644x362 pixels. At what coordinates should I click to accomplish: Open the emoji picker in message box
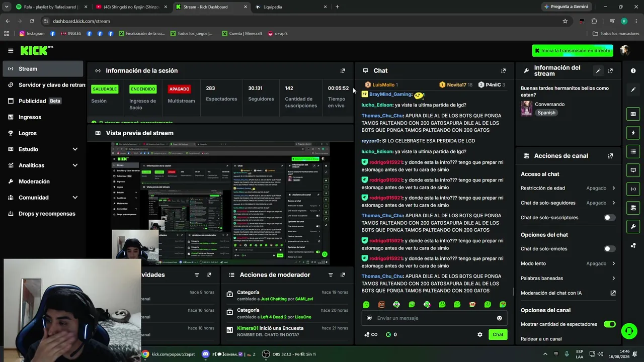(499, 318)
